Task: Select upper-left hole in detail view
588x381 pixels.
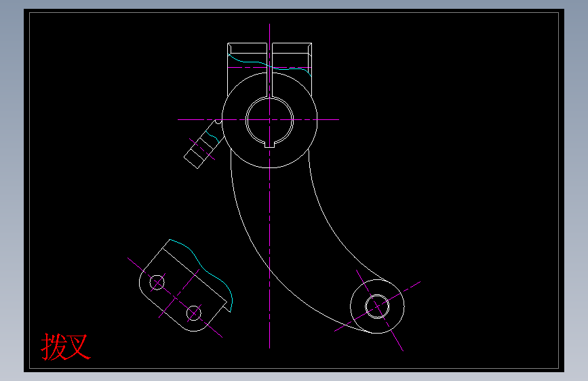Action: click(157, 283)
